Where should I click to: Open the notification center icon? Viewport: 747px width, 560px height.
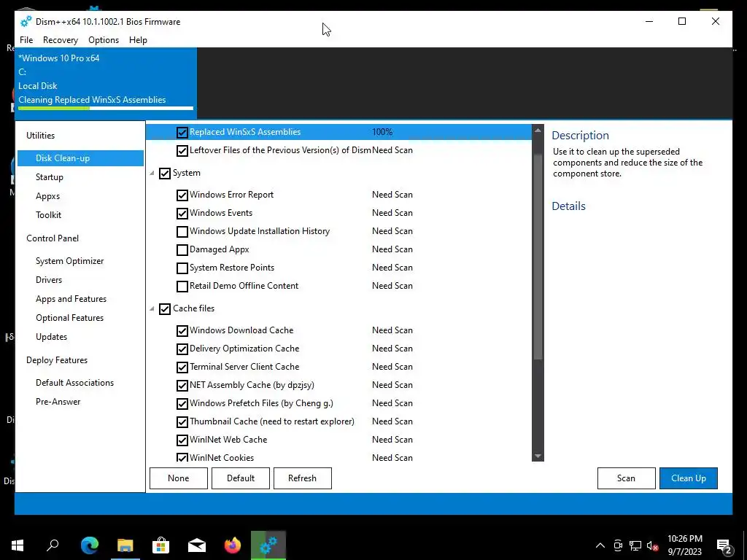[x=724, y=545]
